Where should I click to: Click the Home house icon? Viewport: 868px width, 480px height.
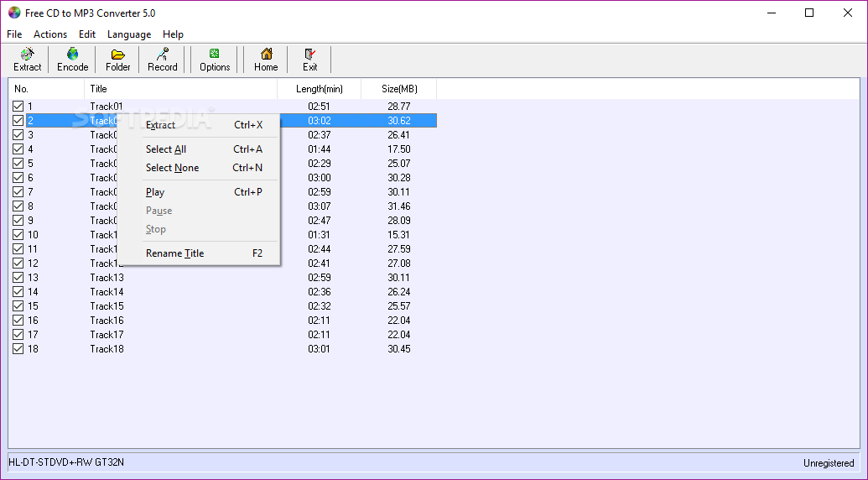[266, 60]
